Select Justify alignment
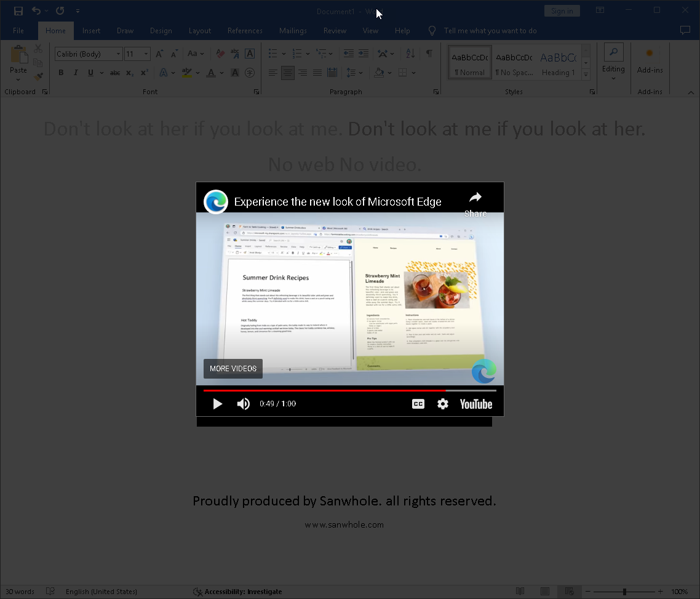Screen dimensions: 700x599 (317, 73)
